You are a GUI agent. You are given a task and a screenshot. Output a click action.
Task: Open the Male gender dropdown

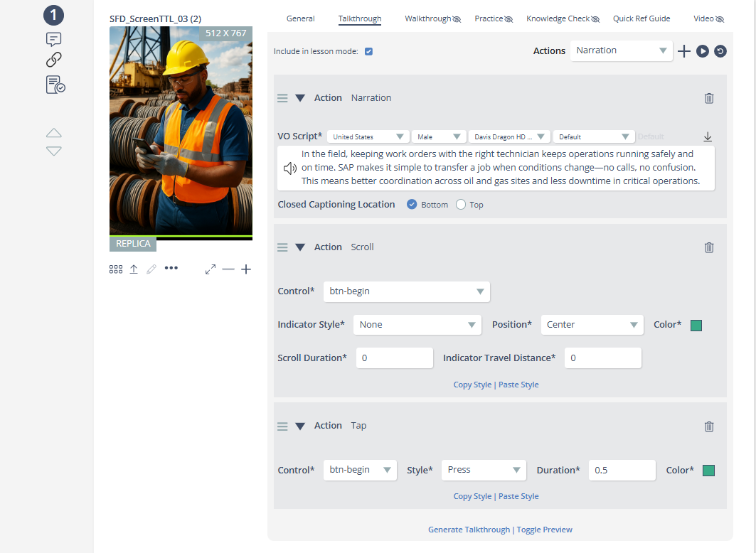(439, 136)
